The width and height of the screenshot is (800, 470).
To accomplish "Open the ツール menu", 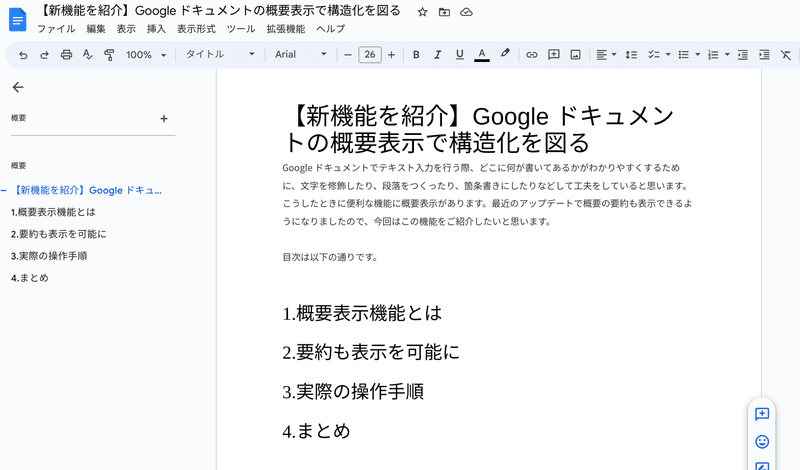I will 241,29.
